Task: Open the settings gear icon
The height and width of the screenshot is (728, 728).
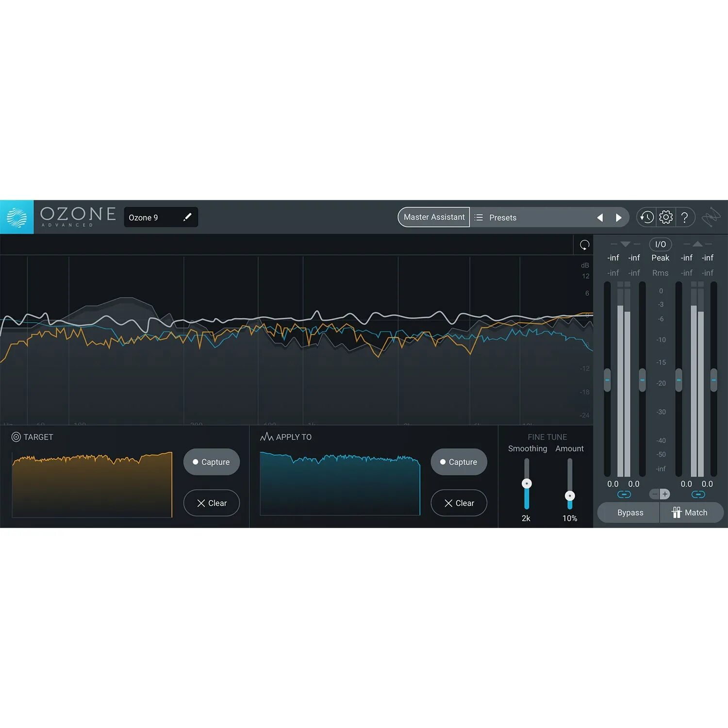Action: pos(666,217)
